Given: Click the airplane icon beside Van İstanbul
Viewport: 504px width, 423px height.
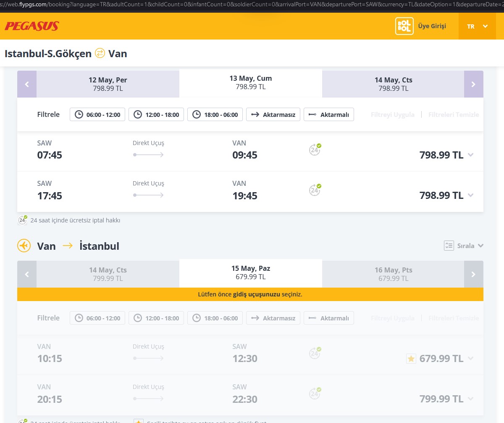Looking at the screenshot, I should tap(24, 246).
